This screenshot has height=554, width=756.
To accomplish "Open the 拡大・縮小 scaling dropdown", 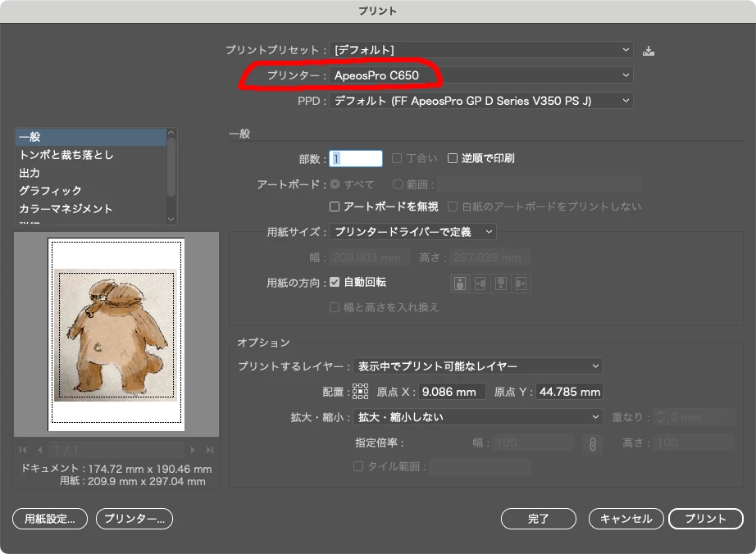I will click(x=478, y=416).
